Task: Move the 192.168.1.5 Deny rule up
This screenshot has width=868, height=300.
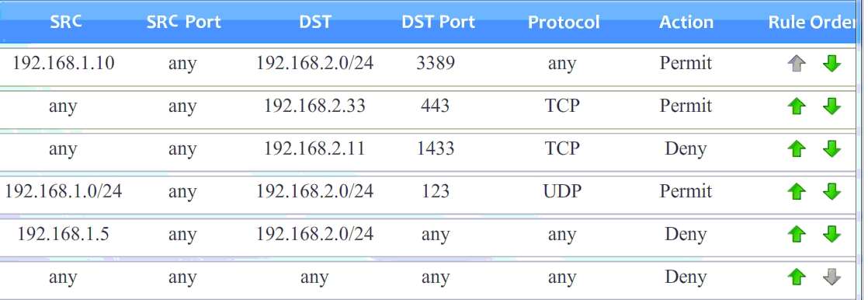Action: [x=796, y=235]
